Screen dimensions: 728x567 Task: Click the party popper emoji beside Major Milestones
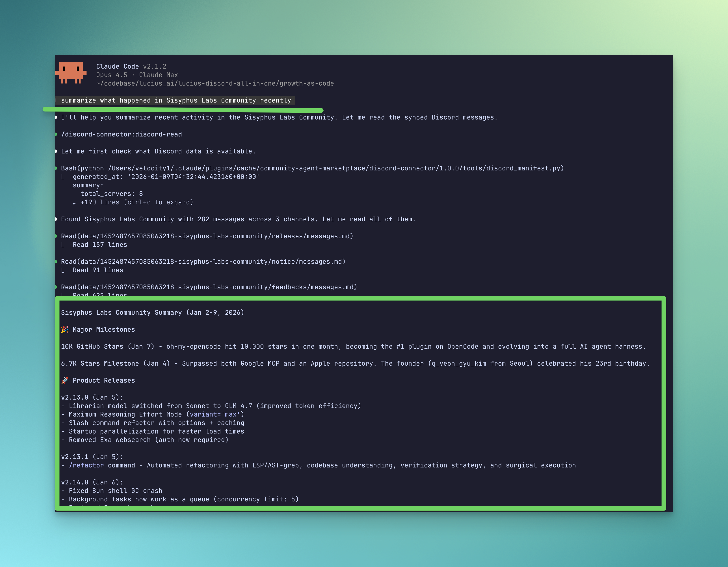click(x=65, y=329)
